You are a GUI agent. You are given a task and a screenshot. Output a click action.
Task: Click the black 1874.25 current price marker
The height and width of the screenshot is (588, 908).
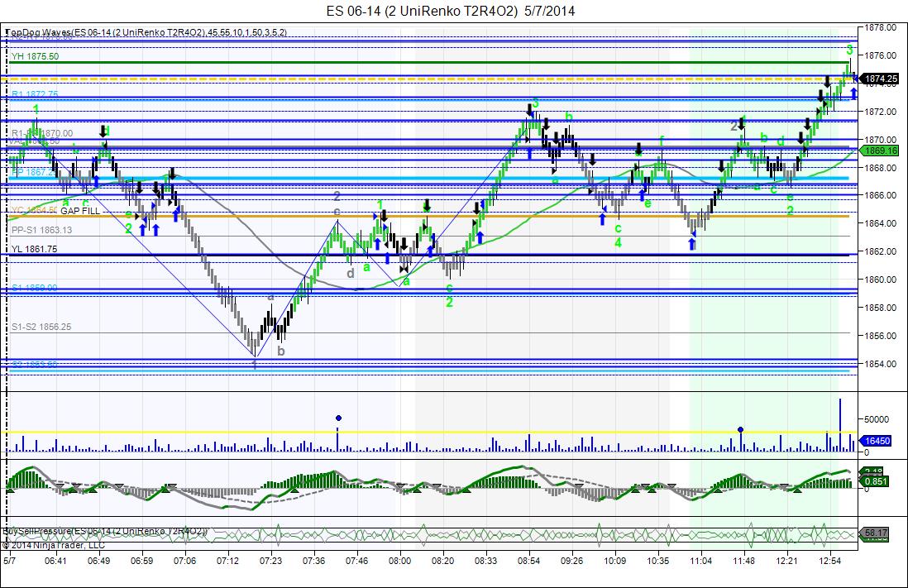(x=880, y=79)
